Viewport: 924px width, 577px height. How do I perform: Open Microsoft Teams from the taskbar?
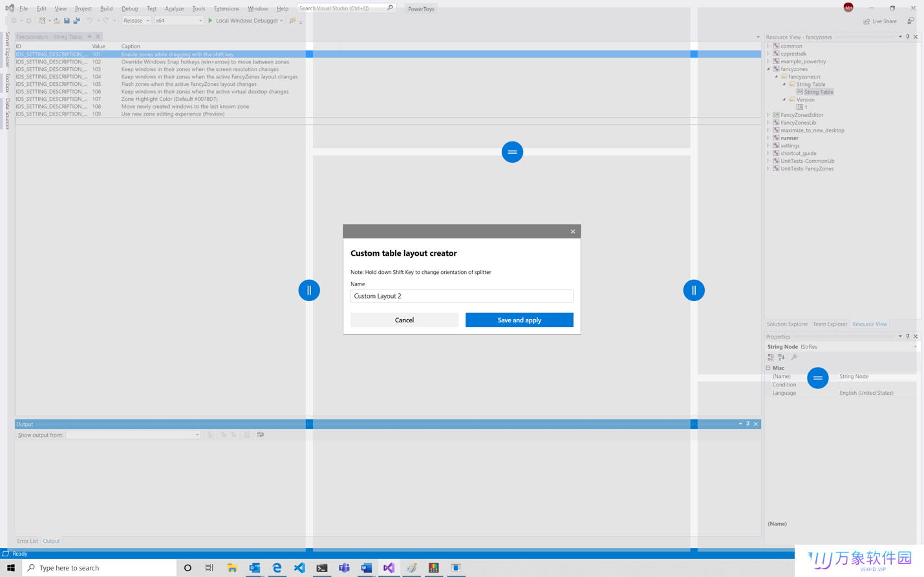344,568
